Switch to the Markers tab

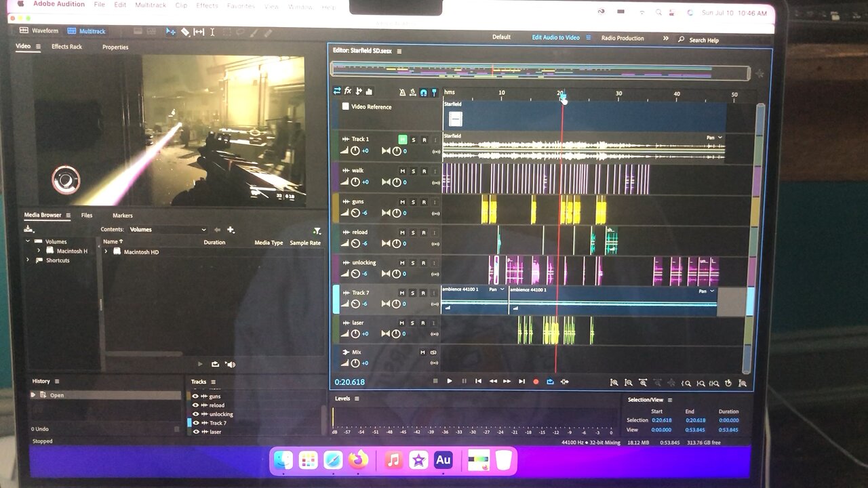point(123,216)
